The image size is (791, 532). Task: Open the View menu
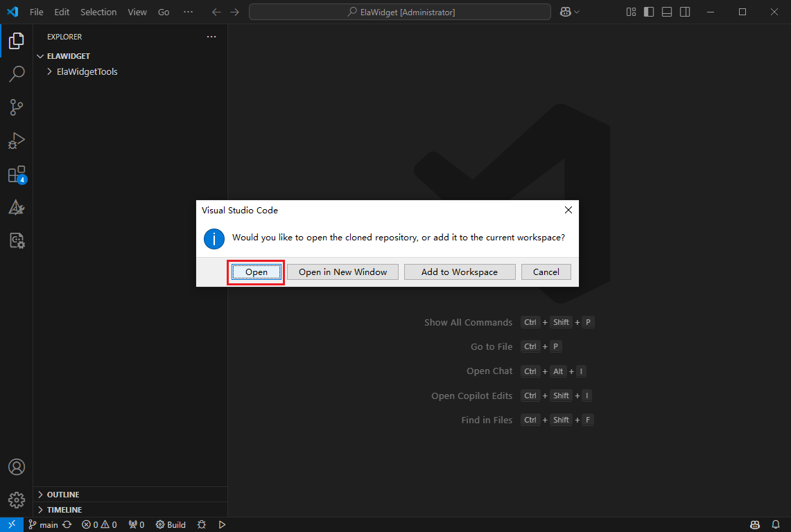137,12
